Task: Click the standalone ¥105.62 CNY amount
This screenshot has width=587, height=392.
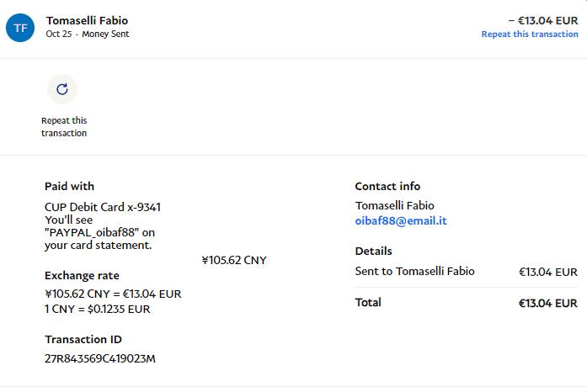Action: [x=234, y=261]
